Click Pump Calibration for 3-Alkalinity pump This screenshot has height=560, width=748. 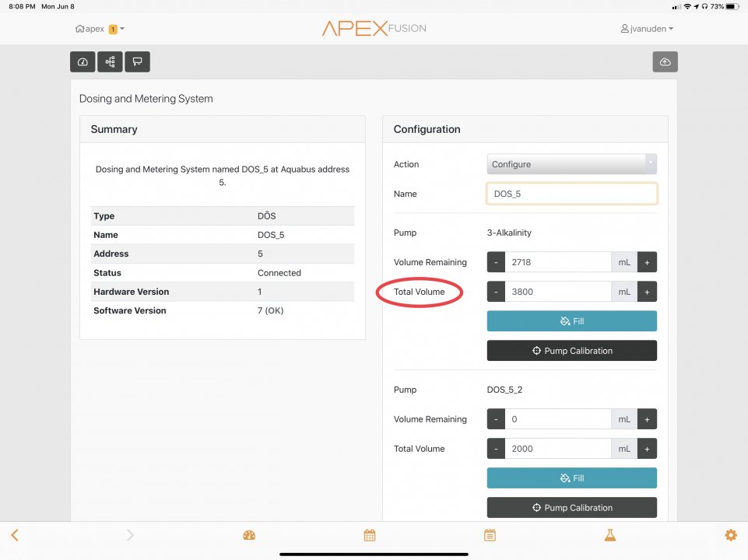pyautogui.click(x=571, y=351)
